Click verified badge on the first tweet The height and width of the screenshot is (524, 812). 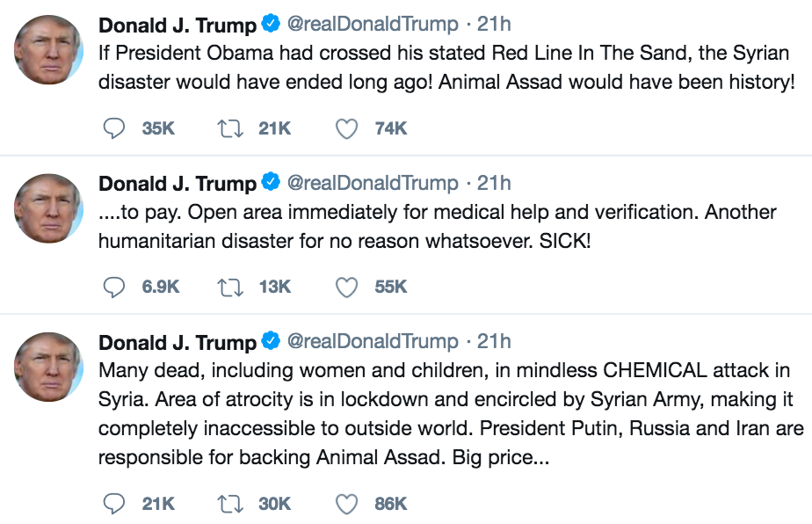(x=272, y=24)
